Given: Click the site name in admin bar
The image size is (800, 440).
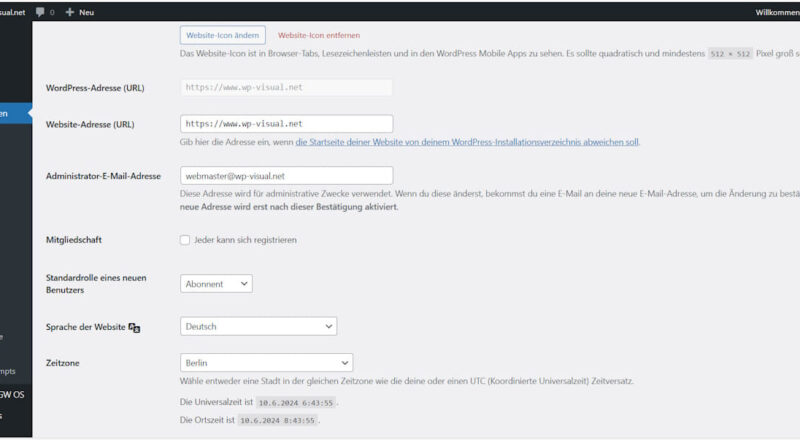Looking at the screenshot, I should (x=12, y=12).
